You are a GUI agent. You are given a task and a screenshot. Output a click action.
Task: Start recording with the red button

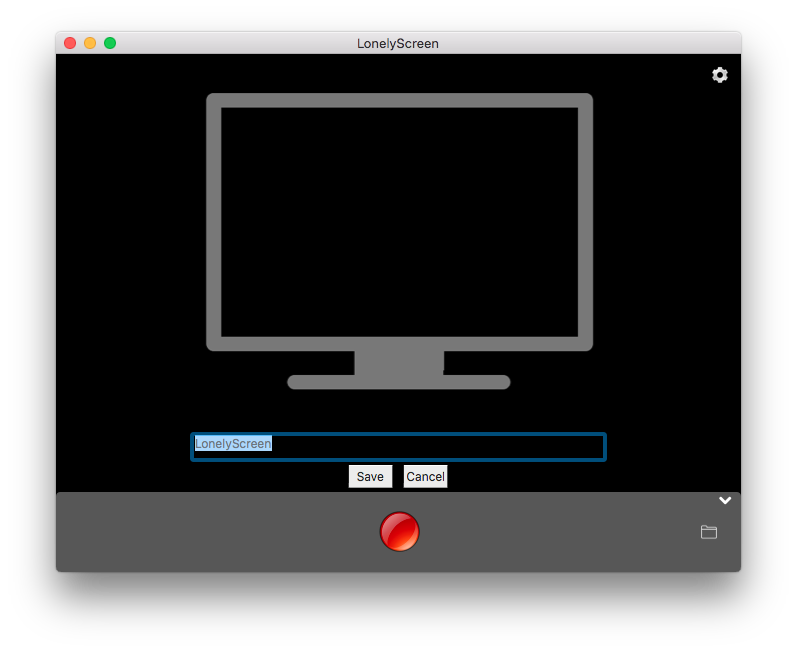click(x=400, y=532)
